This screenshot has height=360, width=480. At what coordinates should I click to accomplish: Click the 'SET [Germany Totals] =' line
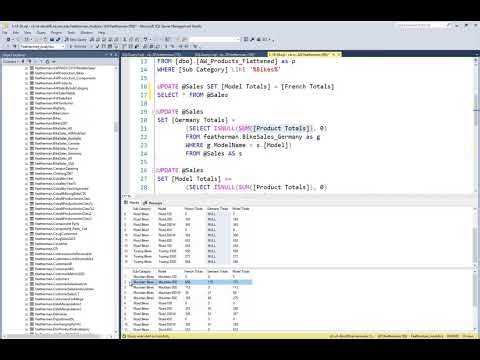[x=196, y=120]
